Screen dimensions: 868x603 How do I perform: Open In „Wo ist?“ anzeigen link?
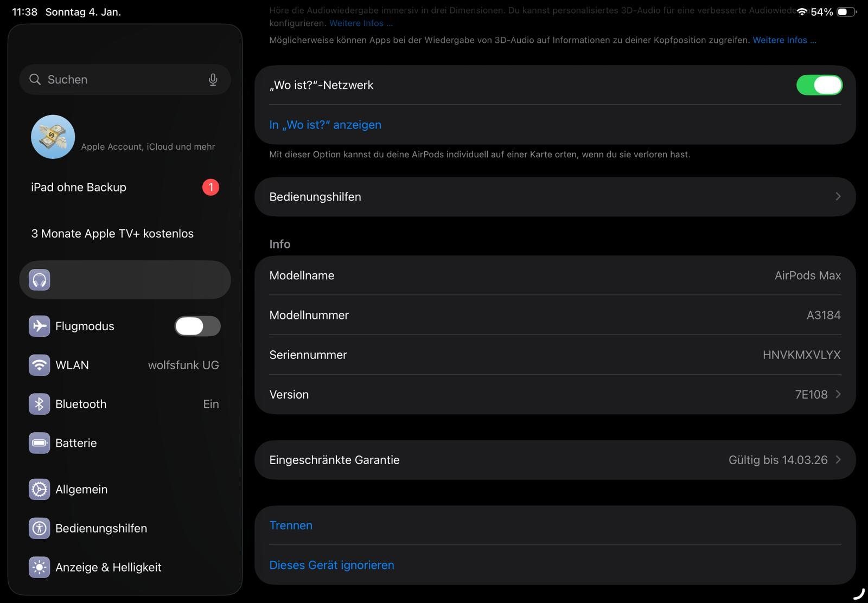pyautogui.click(x=325, y=125)
